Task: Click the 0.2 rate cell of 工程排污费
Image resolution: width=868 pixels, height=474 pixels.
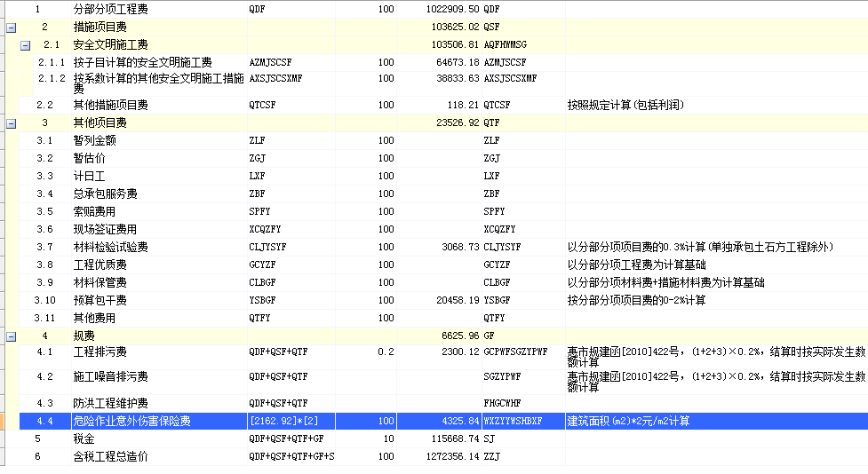Action: (366, 357)
